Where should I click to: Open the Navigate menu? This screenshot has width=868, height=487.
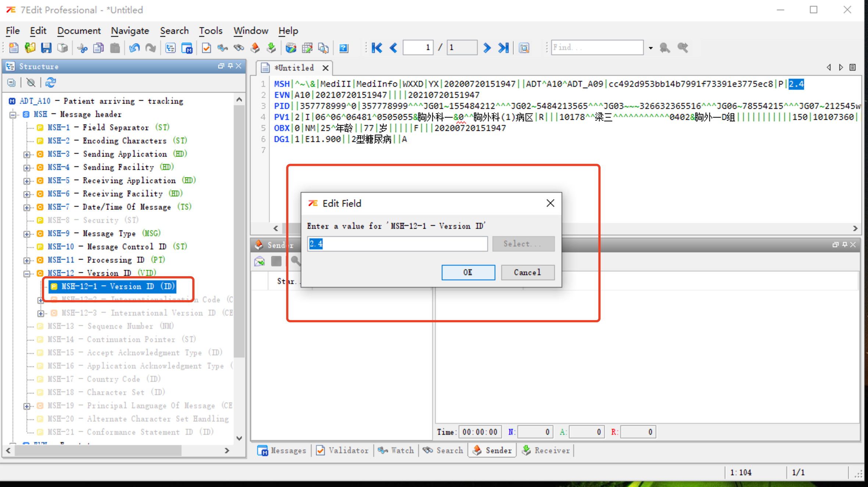pos(130,31)
